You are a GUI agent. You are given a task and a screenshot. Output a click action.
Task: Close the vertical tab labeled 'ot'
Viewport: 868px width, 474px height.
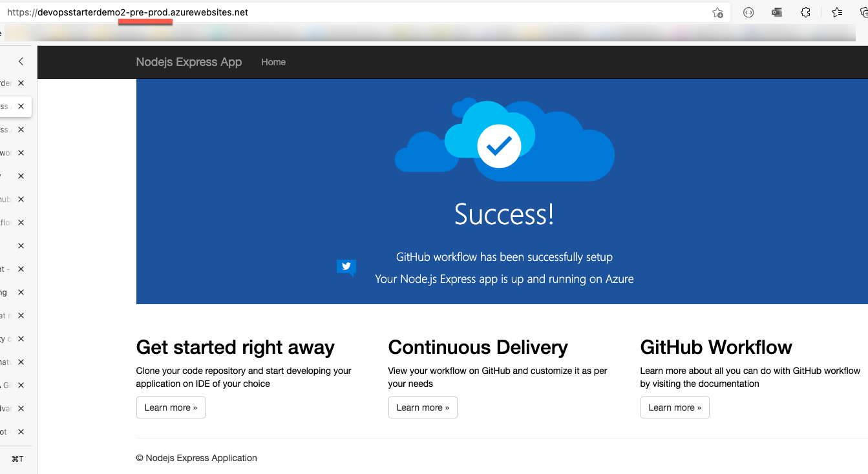pyautogui.click(x=21, y=432)
